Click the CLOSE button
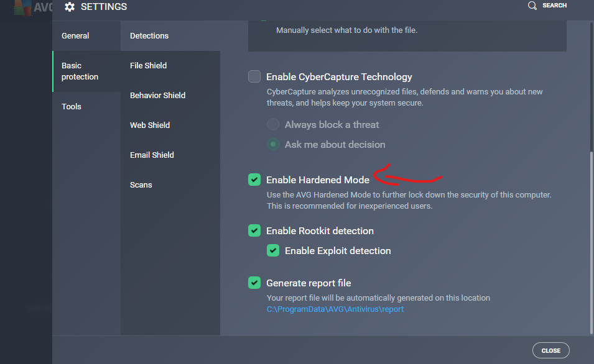 551,350
